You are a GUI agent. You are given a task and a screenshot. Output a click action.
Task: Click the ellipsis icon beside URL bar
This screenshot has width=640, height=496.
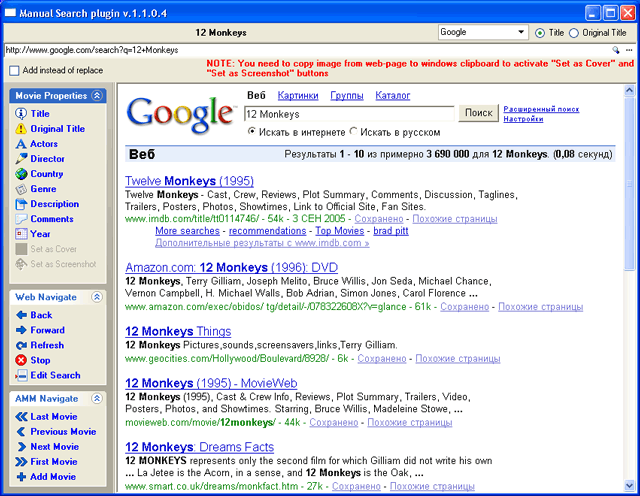coord(629,50)
